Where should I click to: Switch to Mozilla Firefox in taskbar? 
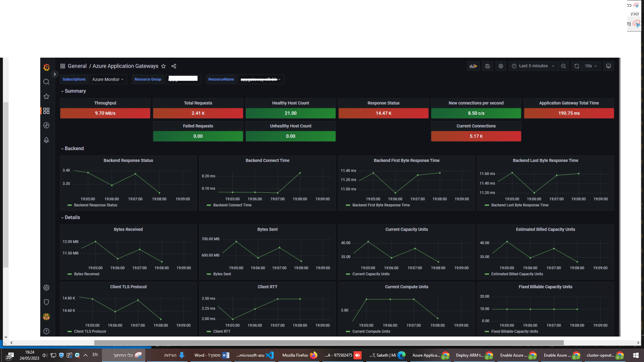299,355
